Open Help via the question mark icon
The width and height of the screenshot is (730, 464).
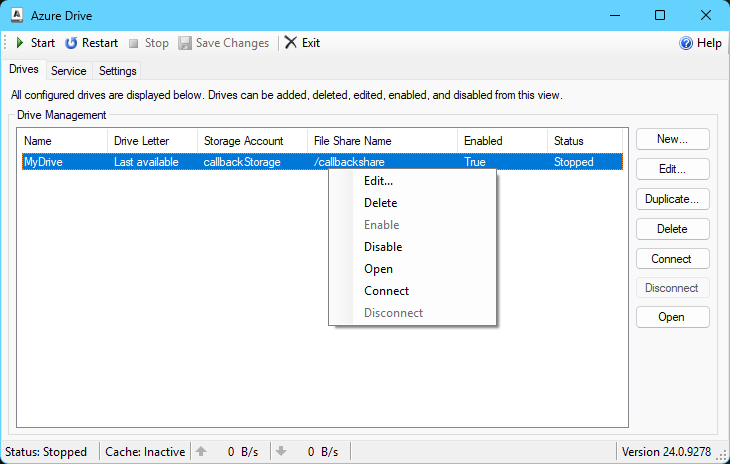(x=686, y=43)
